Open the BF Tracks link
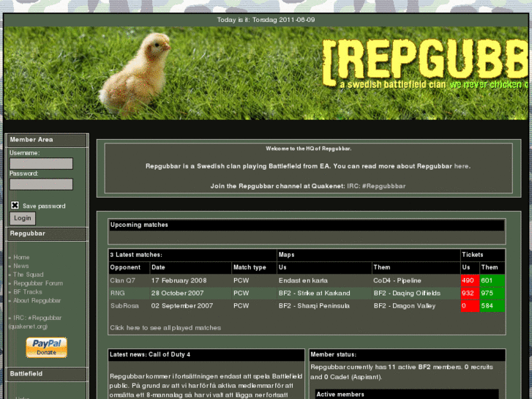The image size is (532, 399). point(28,291)
